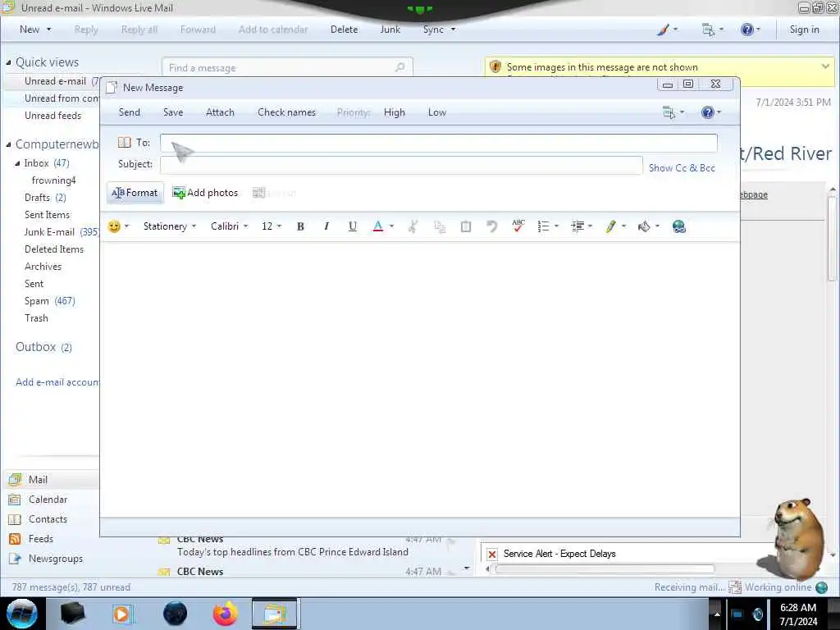Toggle the Format toolbar button

point(135,193)
